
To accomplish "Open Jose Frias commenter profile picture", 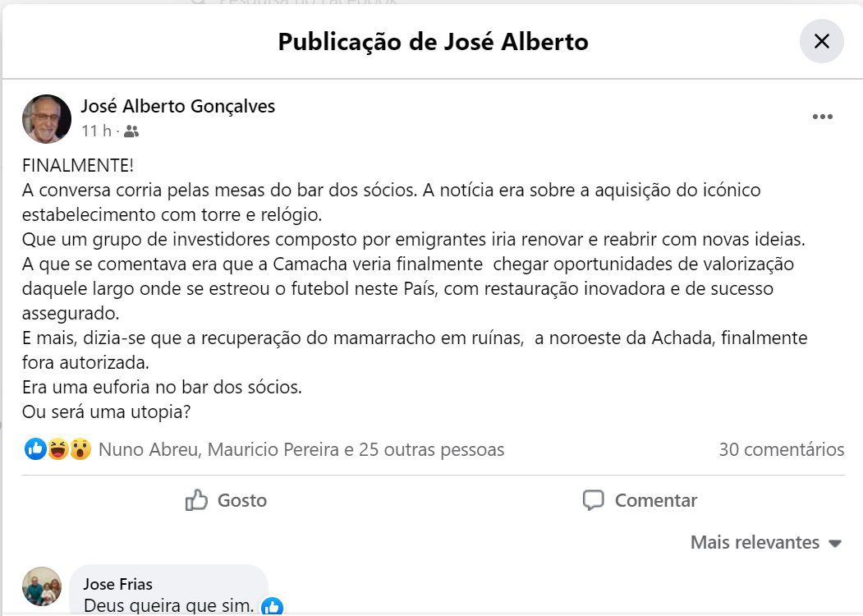I will 41,586.
